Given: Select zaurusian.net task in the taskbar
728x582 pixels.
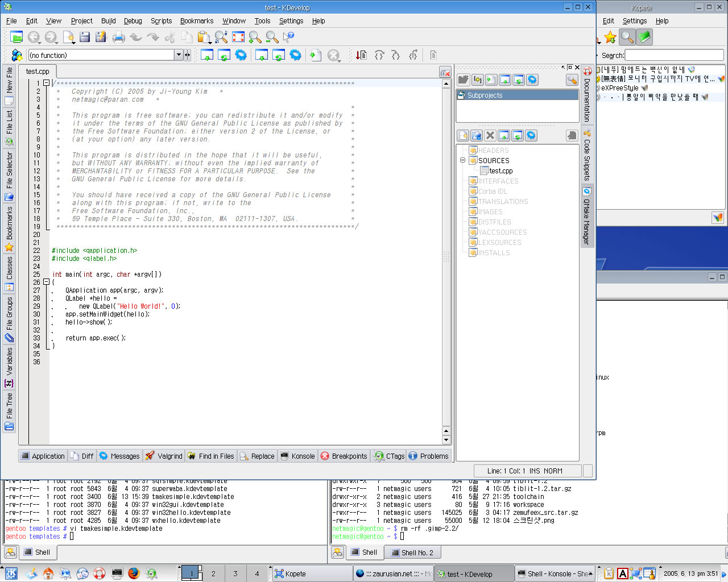Looking at the screenshot, I should tap(393, 573).
